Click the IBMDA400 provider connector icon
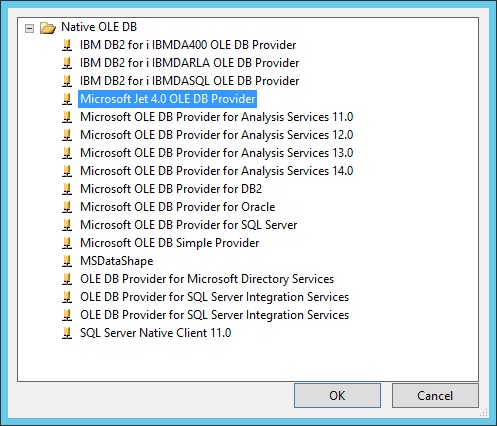497x426 pixels. [67, 45]
